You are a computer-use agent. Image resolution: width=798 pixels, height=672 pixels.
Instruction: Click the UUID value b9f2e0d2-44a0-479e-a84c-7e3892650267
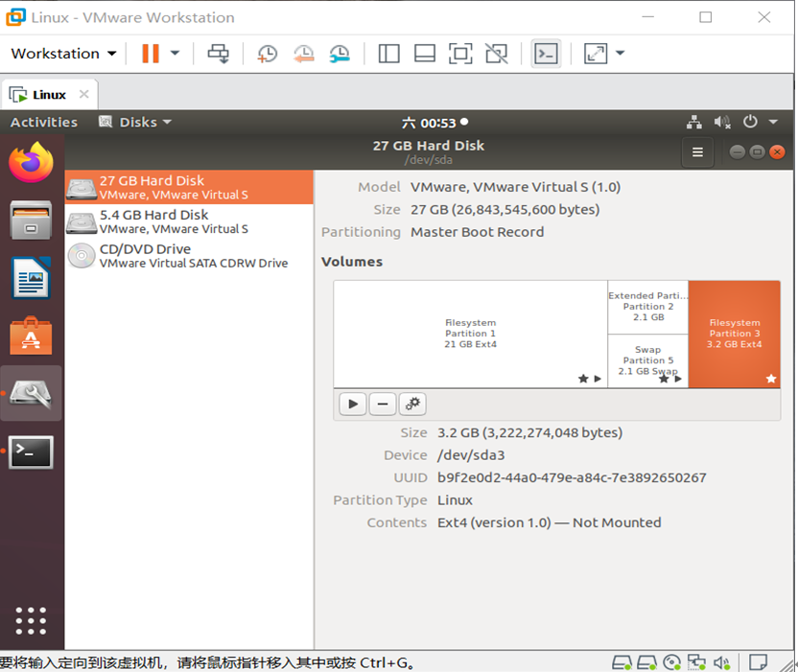point(572,477)
